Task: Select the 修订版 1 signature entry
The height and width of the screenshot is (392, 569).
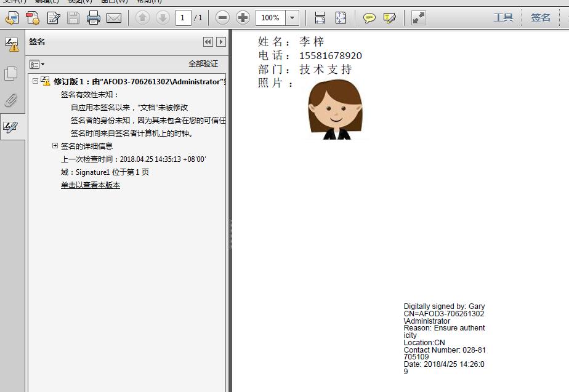Action: tap(139, 82)
